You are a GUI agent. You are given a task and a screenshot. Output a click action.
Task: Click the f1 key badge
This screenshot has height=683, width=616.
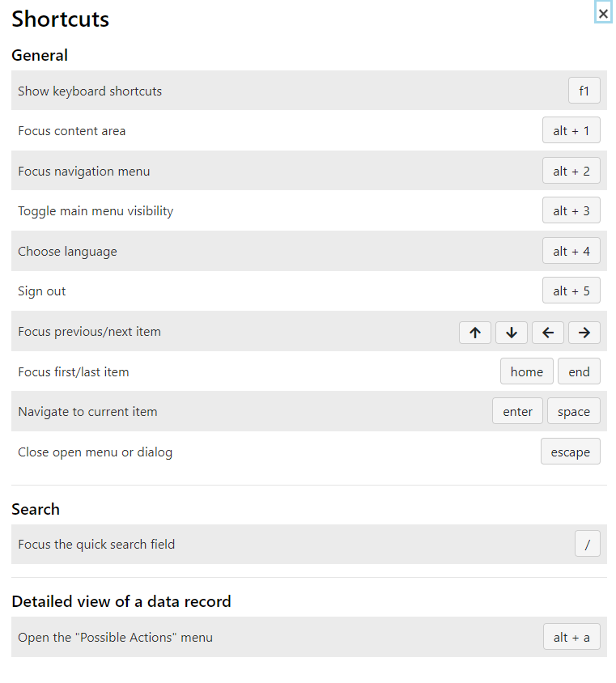coord(584,91)
